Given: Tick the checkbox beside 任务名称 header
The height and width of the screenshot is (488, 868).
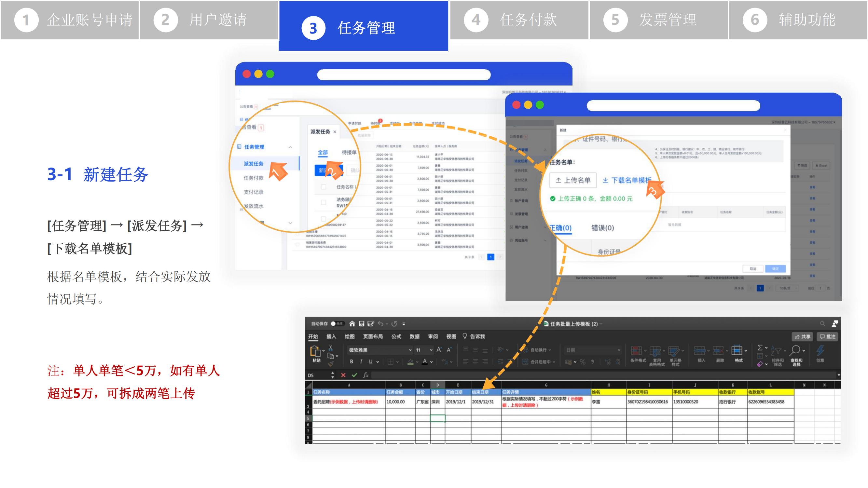Looking at the screenshot, I should [x=324, y=187].
